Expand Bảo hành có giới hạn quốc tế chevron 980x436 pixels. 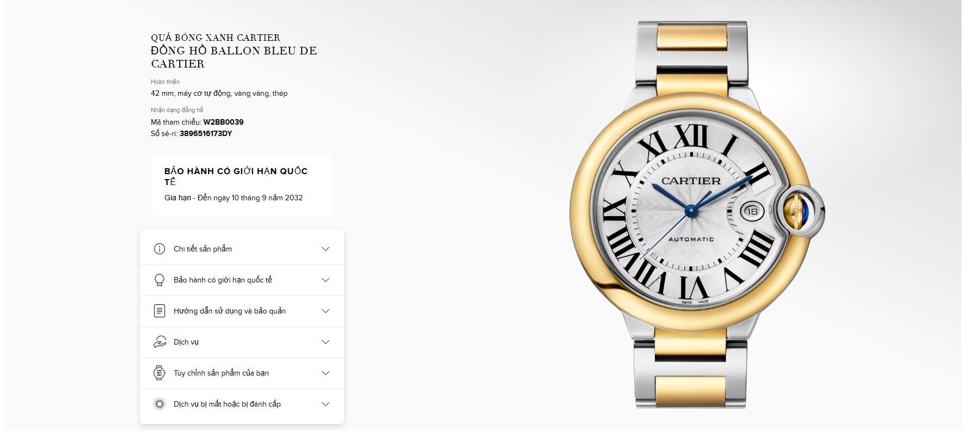click(326, 280)
